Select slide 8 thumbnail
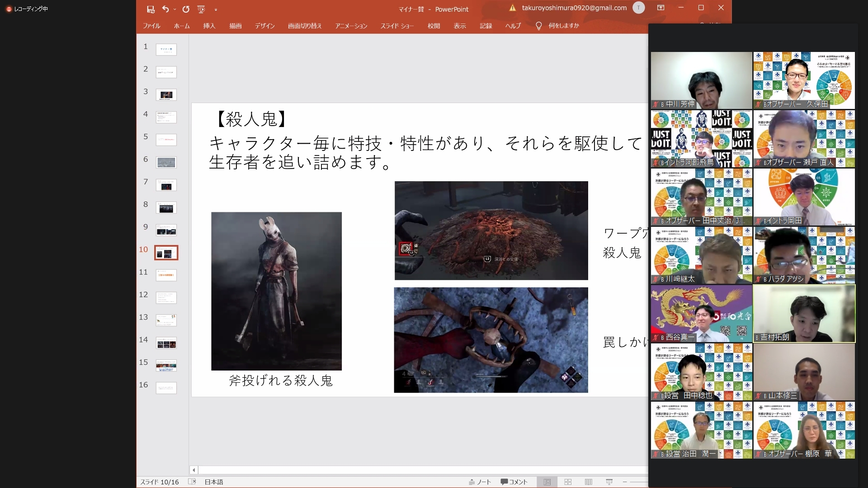Screen dimensions: 868x488 166,207
